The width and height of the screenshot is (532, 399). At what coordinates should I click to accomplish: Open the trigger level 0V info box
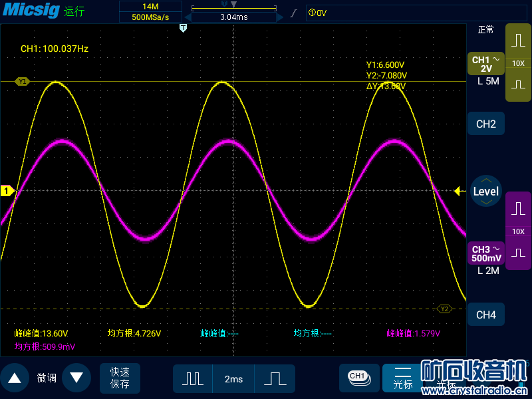pyautogui.click(x=416, y=13)
